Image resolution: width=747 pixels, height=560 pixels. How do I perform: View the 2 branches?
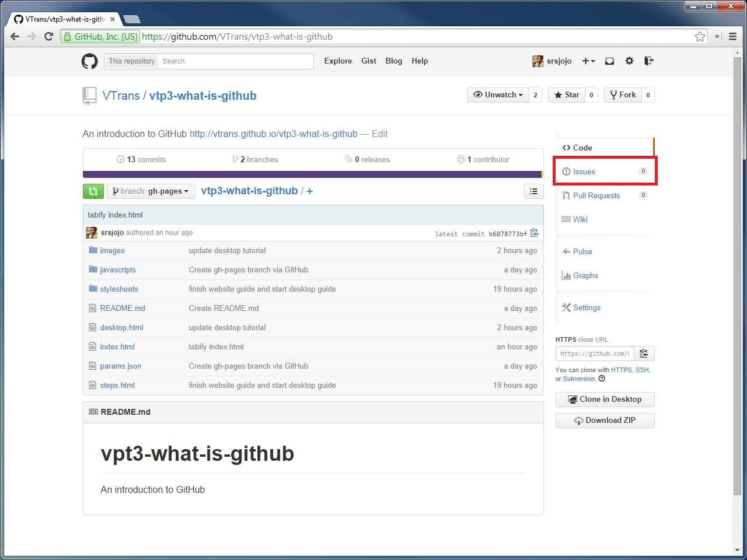pos(255,159)
